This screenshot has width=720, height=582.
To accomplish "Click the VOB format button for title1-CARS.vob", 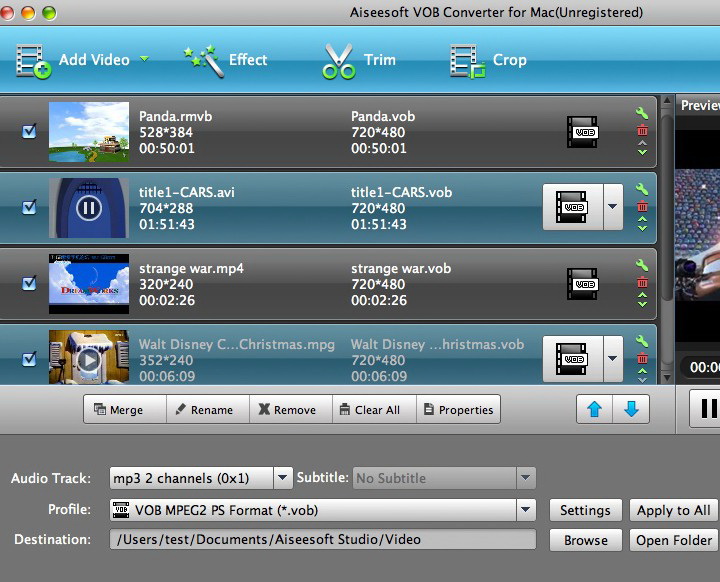I will (x=573, y=207).
